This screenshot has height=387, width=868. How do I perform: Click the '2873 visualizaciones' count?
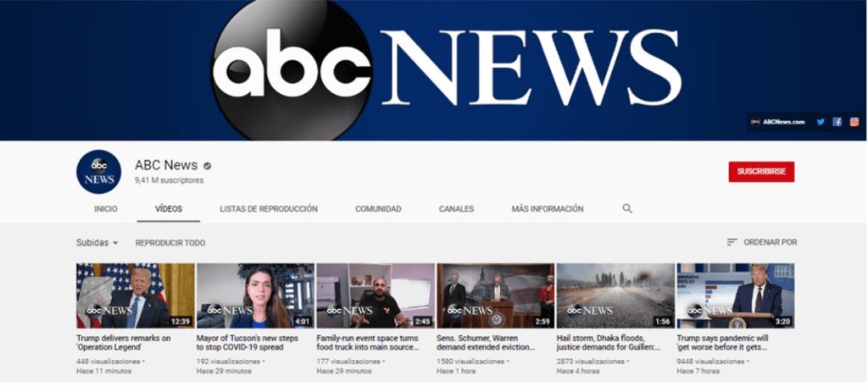pos(591,362)
